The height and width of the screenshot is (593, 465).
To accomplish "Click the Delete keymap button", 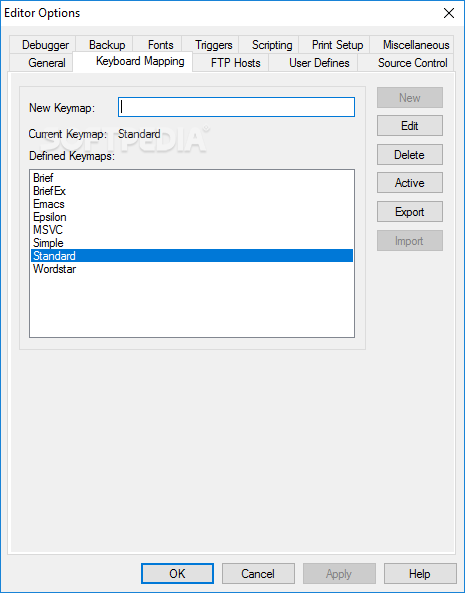I will (x=410, y=154).
